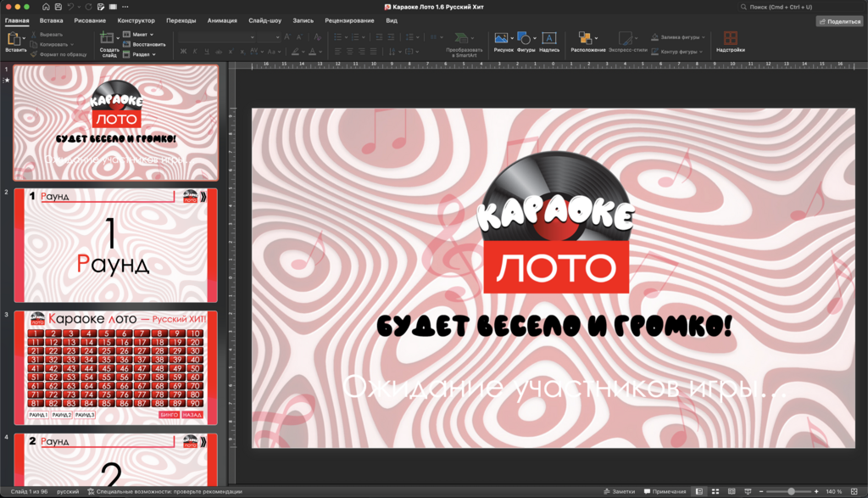Click the Home icon in title bar
The image size is (868, 498).
coord(46,7)
